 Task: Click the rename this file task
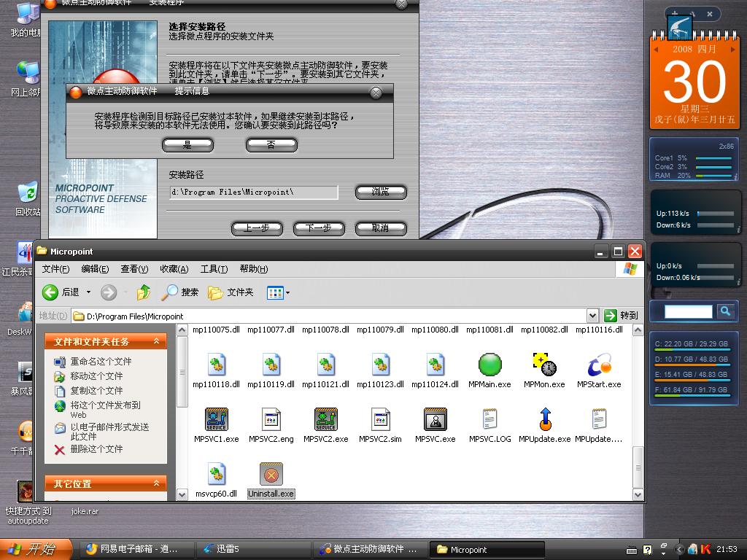click(x=93, y=362)
